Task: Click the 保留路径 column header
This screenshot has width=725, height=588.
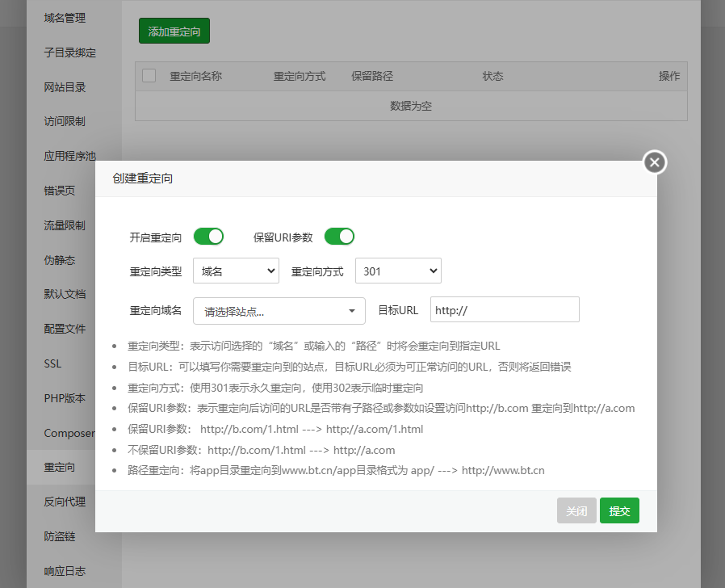Action: pos(372,76)
